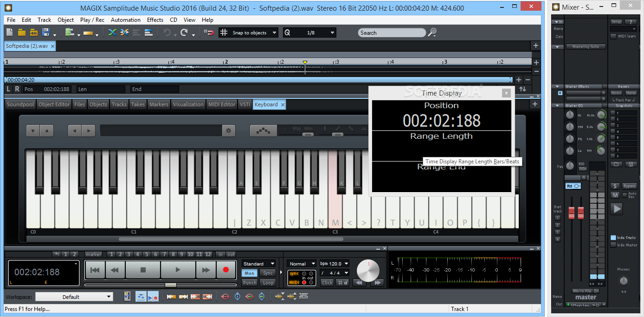Save the project with the floppy disk icon
Viewport: 644px width, 317px height.
[x=46, y=32]
